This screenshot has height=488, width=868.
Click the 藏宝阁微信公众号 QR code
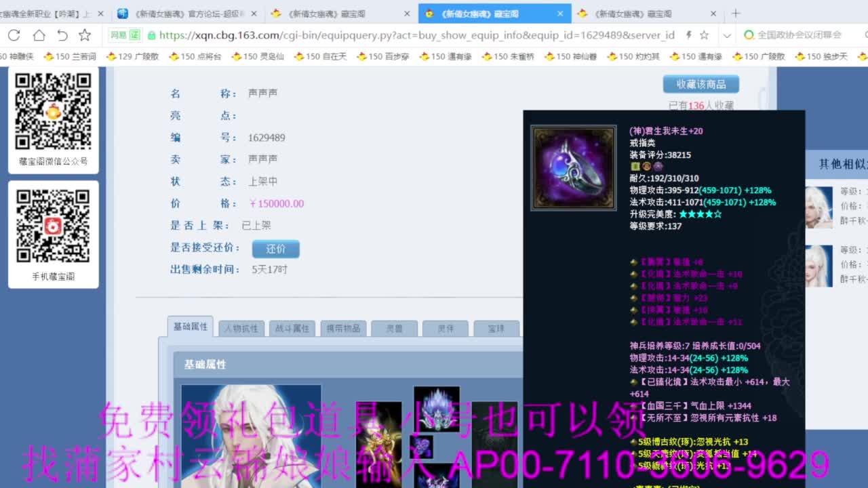click(54, 112)
